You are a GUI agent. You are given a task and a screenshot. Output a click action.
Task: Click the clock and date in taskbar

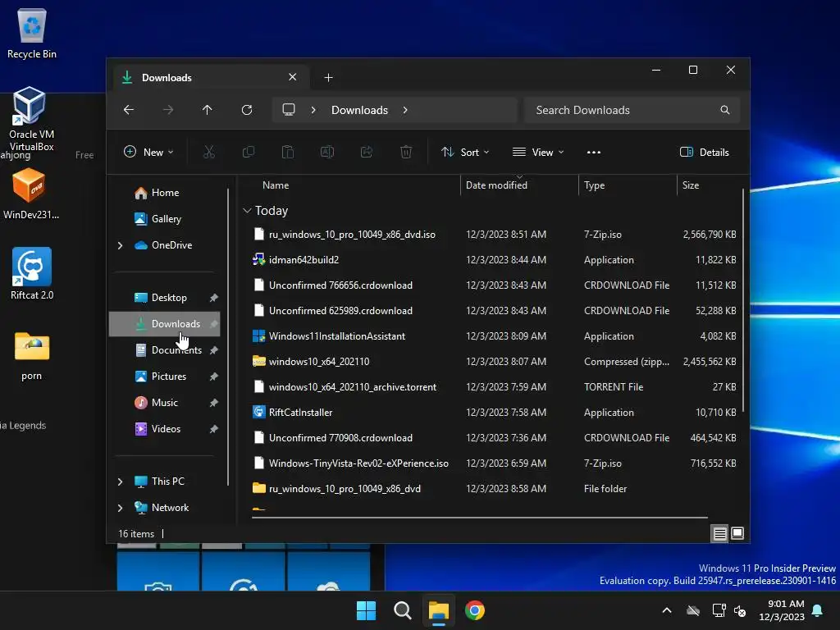[x=782, y=610]
